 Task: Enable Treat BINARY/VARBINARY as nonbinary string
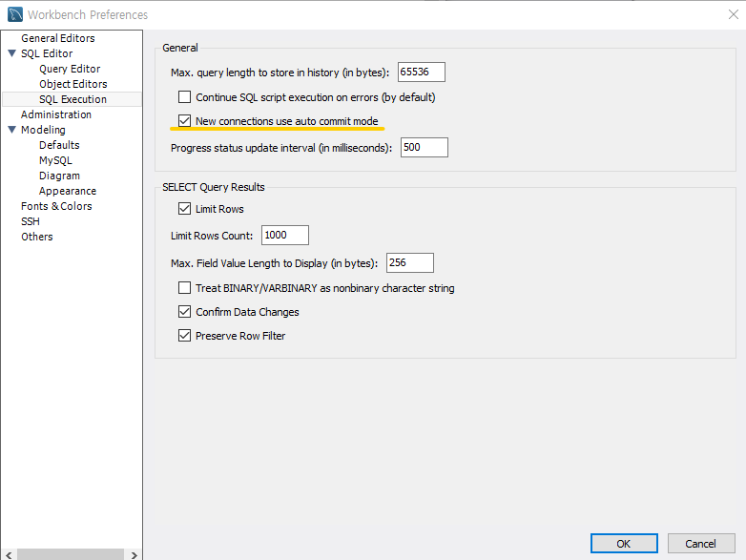(x=185, y=288)
